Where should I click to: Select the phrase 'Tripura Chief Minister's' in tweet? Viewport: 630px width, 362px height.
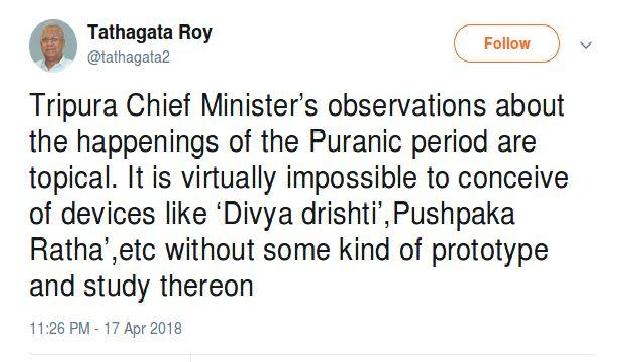pyautogui.click(x=174, y=105)
